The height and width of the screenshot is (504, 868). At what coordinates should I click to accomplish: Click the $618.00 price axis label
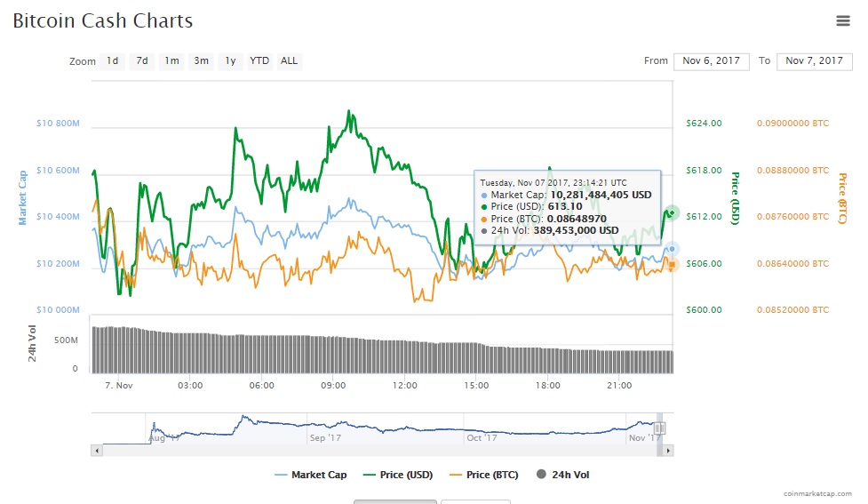705,170
